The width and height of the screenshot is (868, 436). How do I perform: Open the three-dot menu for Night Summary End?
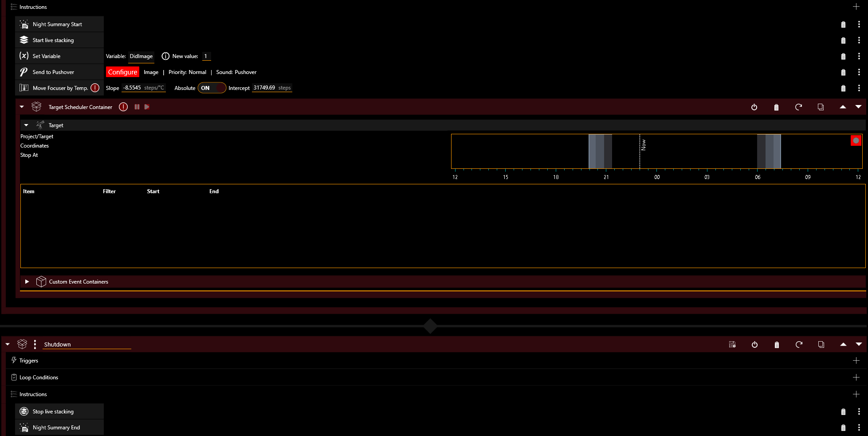[859, 427]
